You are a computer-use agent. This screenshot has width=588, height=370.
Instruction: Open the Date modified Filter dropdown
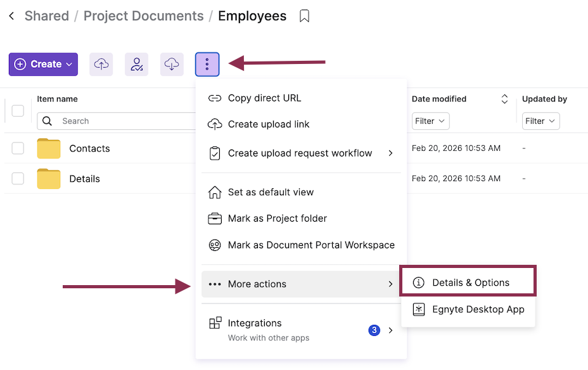pos(430,121)
